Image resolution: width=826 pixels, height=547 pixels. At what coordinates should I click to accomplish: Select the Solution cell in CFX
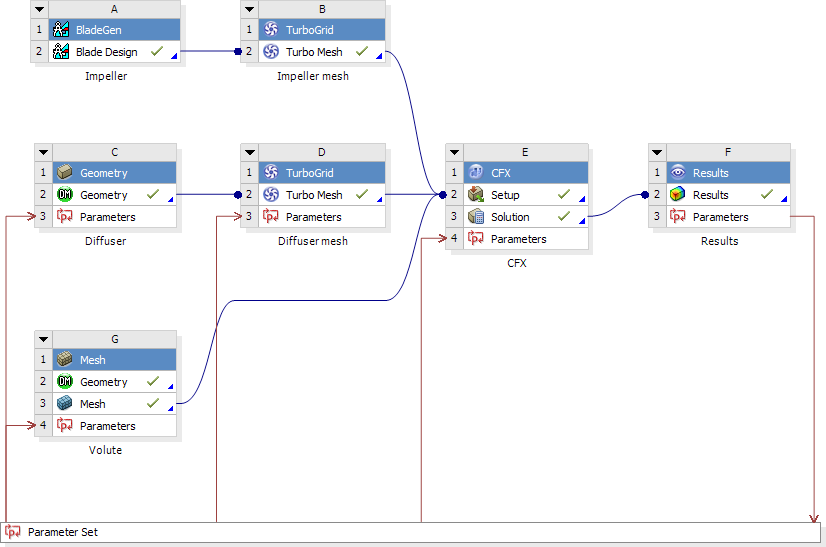coord(526,217)
